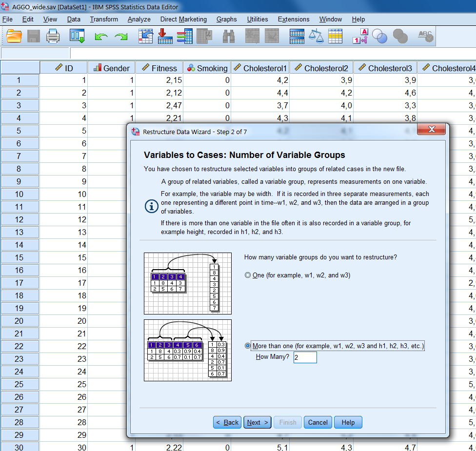Open Weight Cases using the scales icon

(x=316, y=36)
